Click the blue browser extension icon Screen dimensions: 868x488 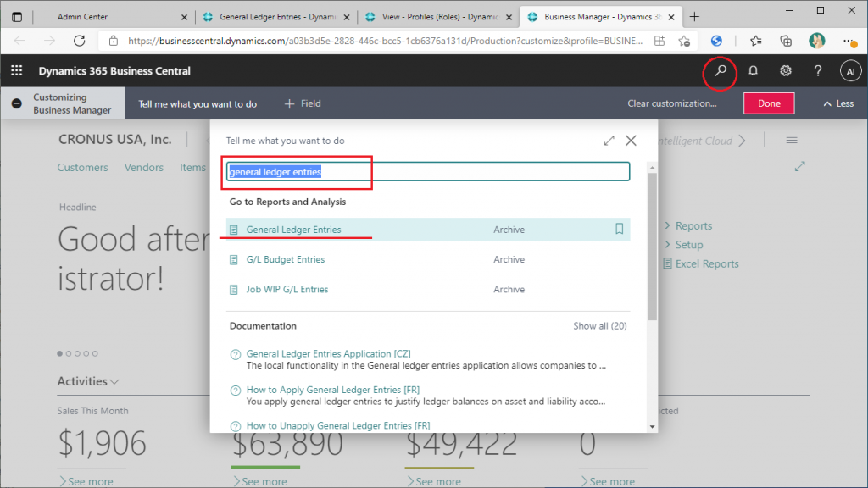point(716,41)
